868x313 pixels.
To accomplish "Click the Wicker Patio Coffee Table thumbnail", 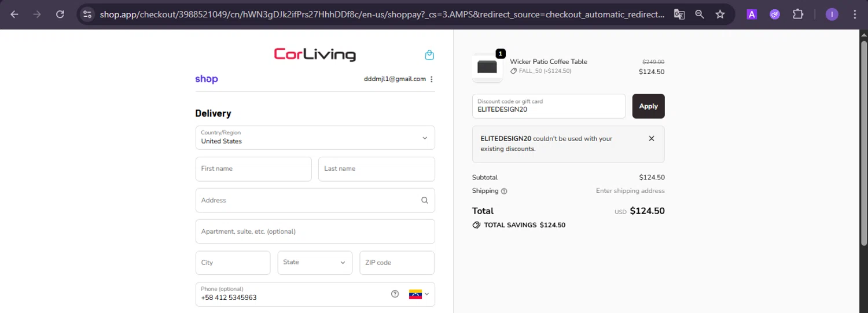I will click(487, 67).
